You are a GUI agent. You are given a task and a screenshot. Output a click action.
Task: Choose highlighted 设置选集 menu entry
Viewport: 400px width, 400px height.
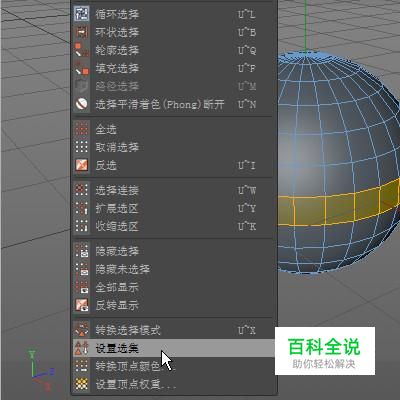tap(173, 348)
